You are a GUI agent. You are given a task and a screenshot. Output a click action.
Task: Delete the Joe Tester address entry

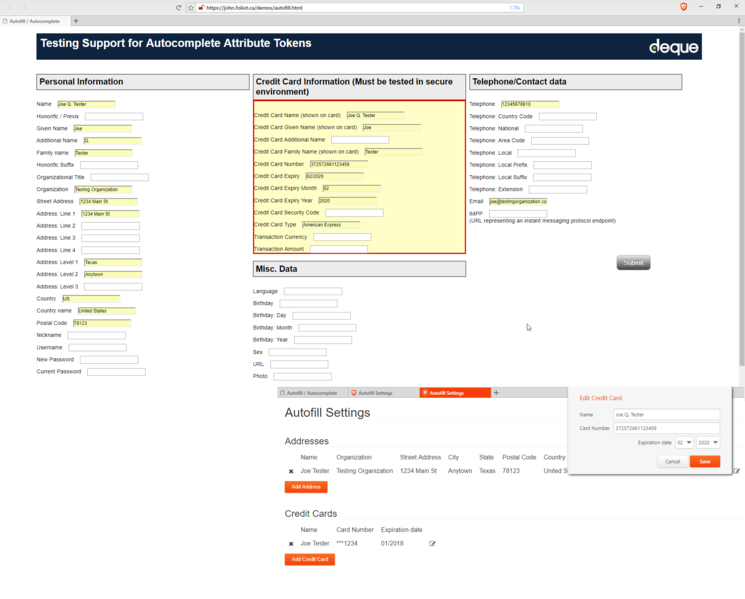pyautogui.click(x=291, y=471)
